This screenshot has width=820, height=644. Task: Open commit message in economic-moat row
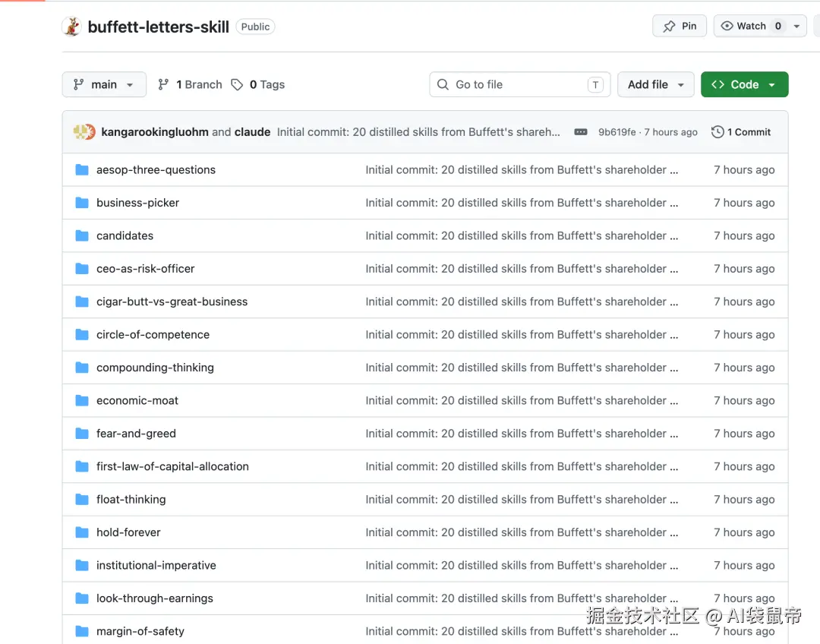pyautogui.click(x=522, y=400)
